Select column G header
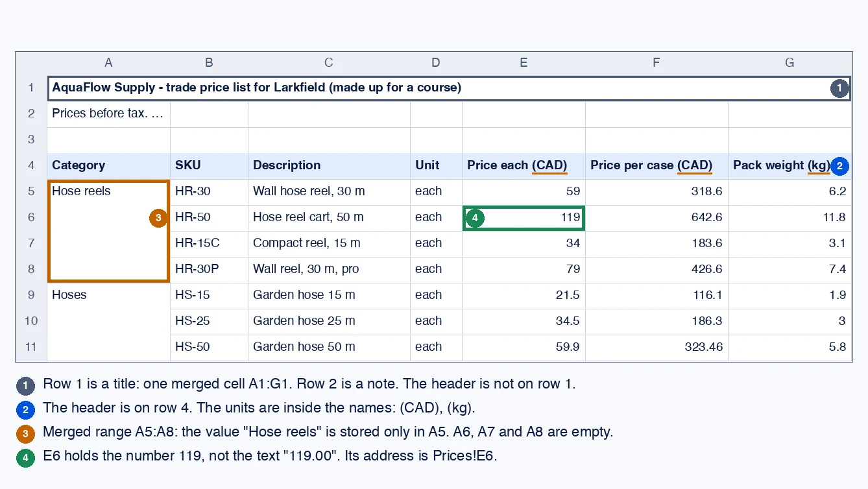Image resolution: width=868 pixels, height=489 pixels. click(790, 63)
